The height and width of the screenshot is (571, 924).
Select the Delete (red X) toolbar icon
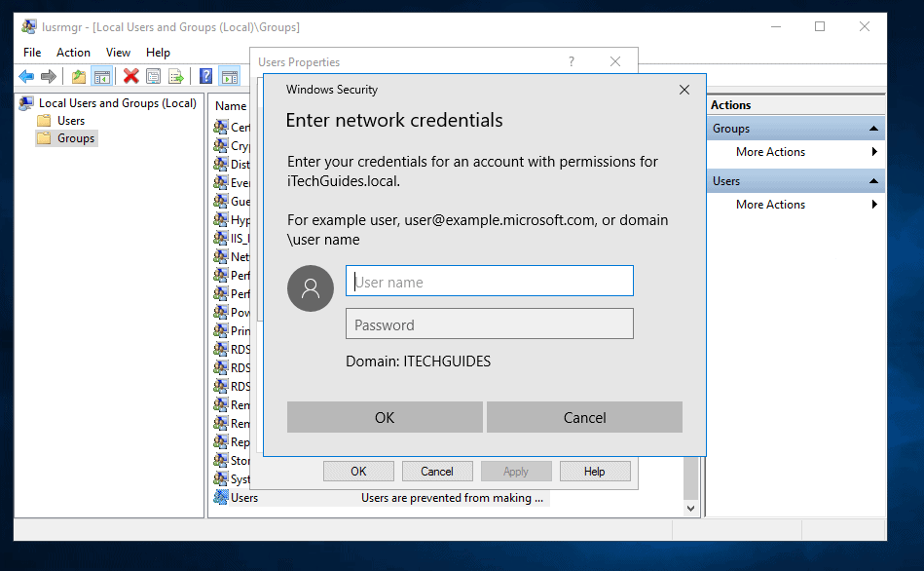coord(129,76)
